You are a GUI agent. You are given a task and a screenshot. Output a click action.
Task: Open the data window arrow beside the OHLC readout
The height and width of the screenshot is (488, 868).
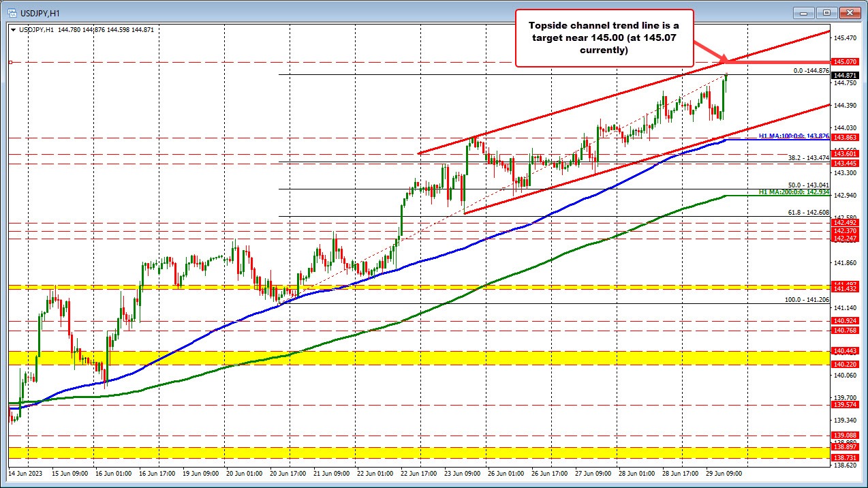tap(12, 29)
